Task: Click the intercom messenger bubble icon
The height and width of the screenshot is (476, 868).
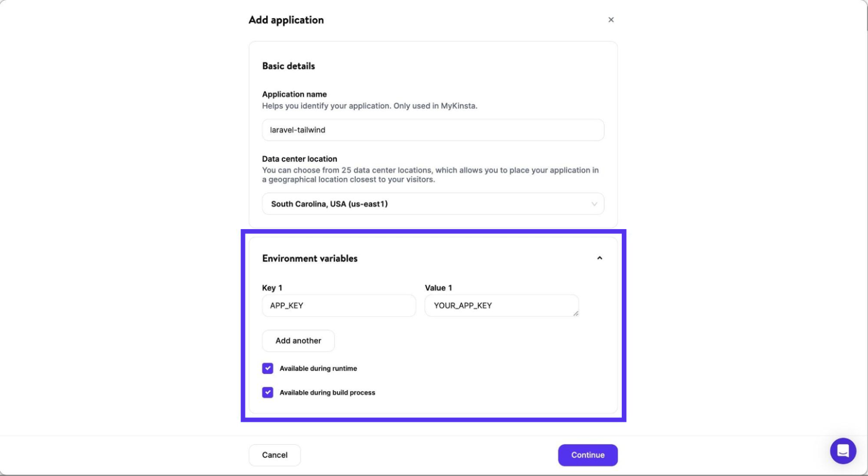Action: 843,450
